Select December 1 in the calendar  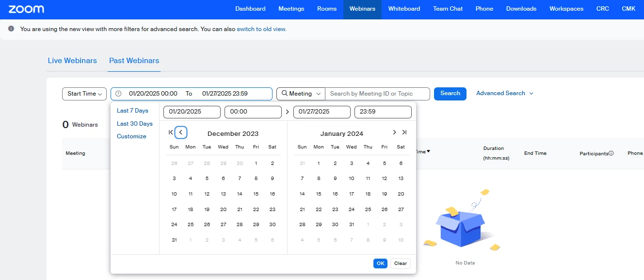click(x=256, y=164)
